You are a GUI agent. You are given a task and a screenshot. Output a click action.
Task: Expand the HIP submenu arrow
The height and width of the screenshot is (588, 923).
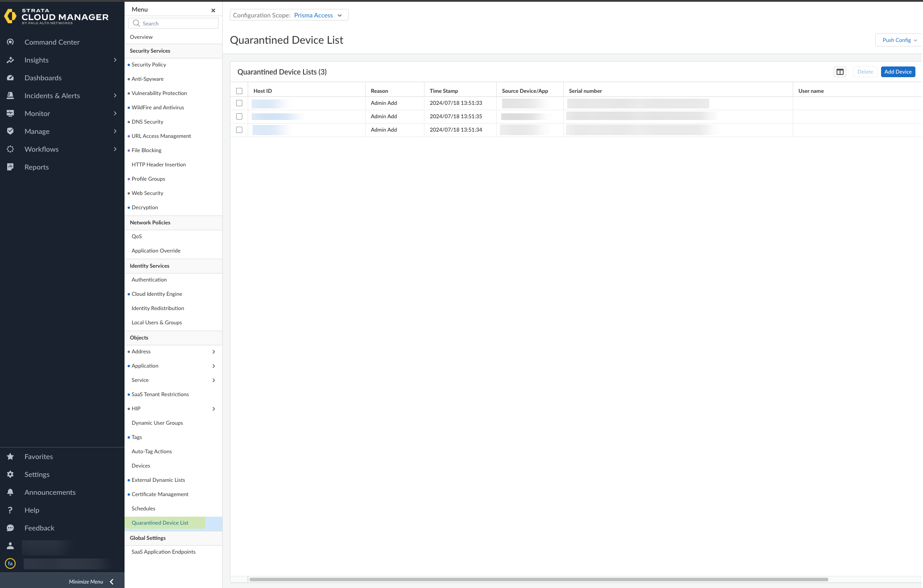click(214, 409)
